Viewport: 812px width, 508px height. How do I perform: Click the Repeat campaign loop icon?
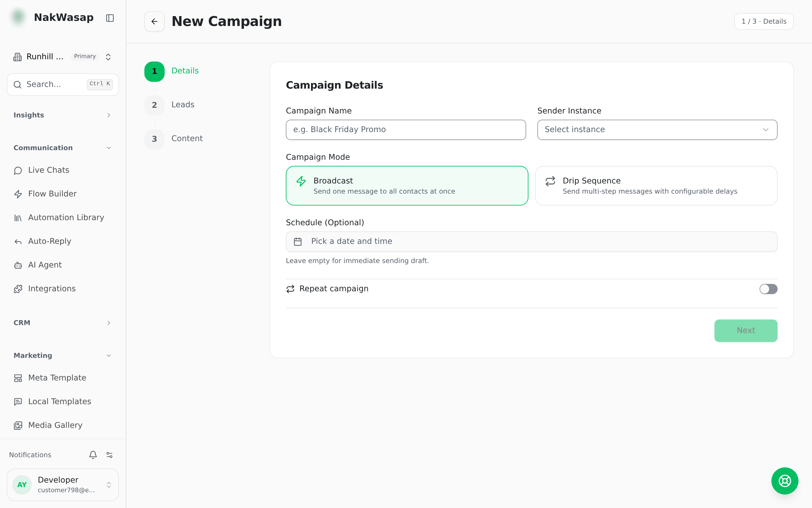(x=290, y=289)
